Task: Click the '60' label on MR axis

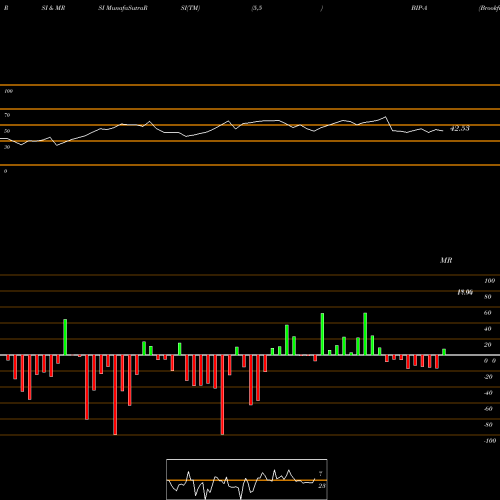Action: tap(487, 313)
